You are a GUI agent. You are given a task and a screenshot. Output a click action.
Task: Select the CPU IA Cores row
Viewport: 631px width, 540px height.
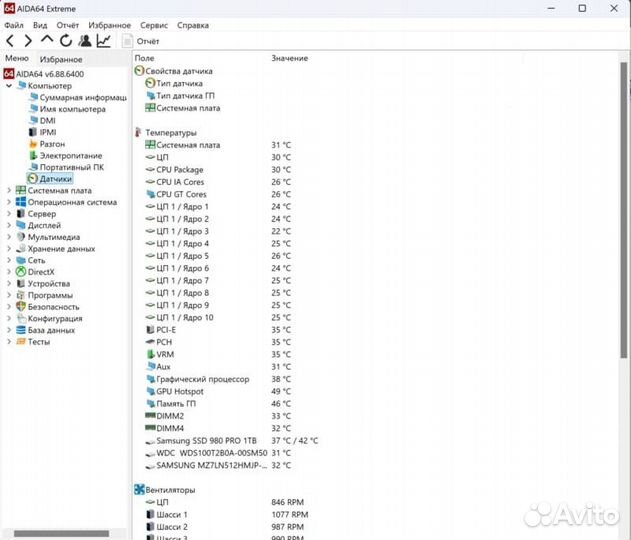point(218,182)
